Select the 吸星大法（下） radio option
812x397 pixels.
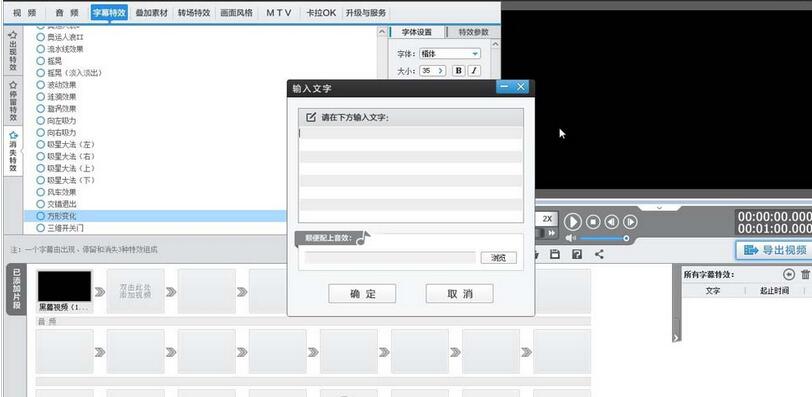click(x=40, y=180)
